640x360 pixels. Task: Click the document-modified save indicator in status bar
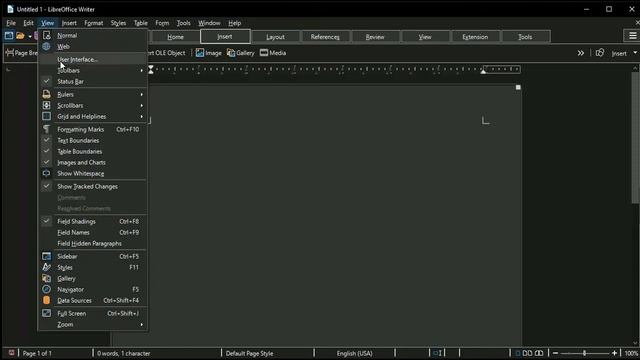(x=11, y=353)
